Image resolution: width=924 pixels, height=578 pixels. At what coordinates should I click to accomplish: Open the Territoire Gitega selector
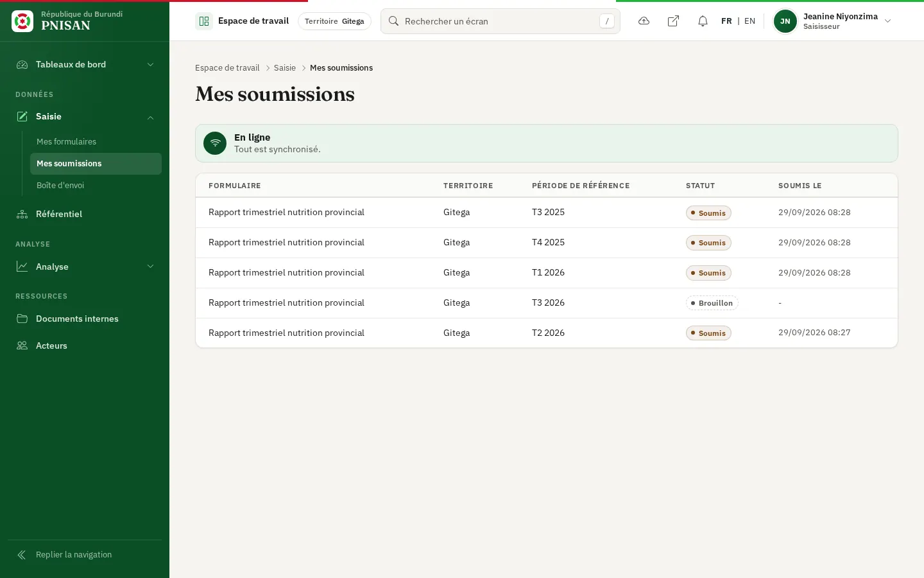coord(334,21)
